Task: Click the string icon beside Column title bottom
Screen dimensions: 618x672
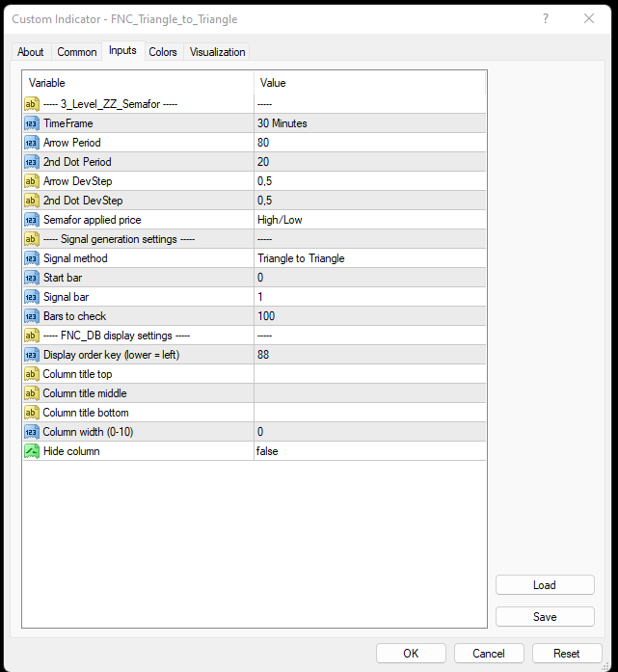Action: click(x=32, y=413)
